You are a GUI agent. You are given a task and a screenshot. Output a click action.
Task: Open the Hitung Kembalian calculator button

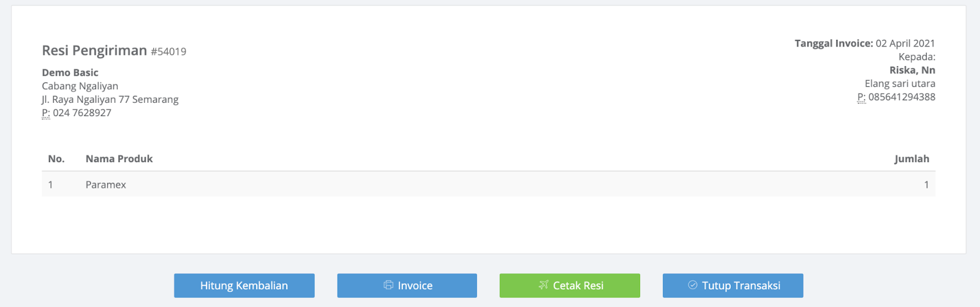(244, 286)
